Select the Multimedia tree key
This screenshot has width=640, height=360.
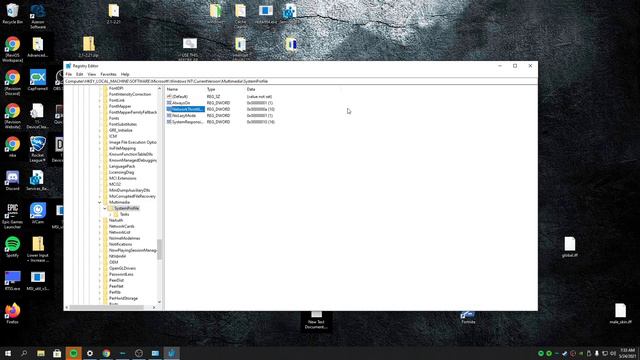119,202
